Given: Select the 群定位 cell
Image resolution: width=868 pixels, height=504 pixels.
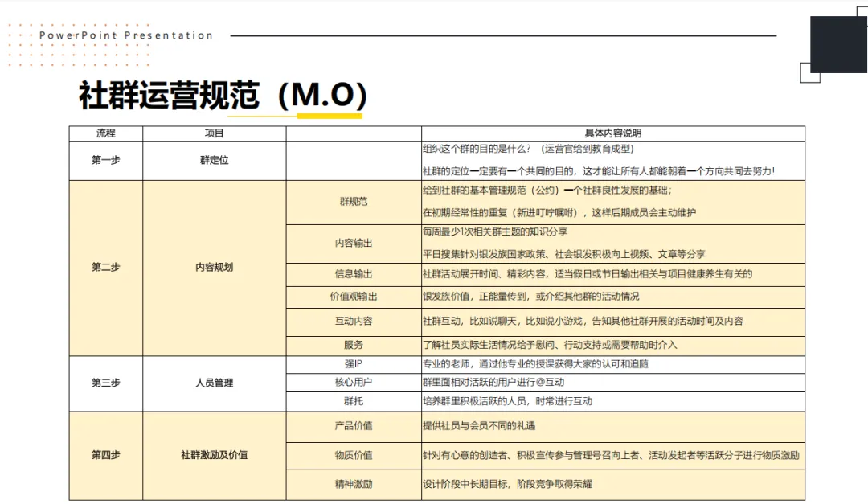Looking at the screenshot, I should pos(215,161).
